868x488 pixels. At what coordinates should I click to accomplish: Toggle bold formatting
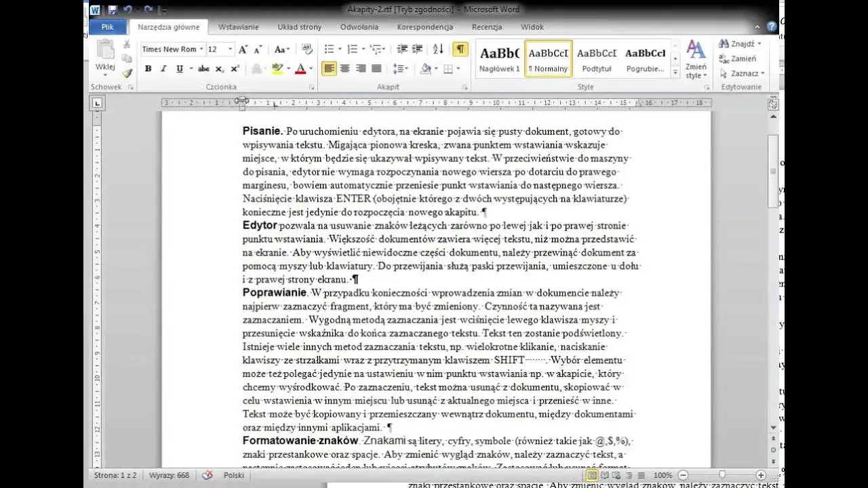tap(148, 68)
